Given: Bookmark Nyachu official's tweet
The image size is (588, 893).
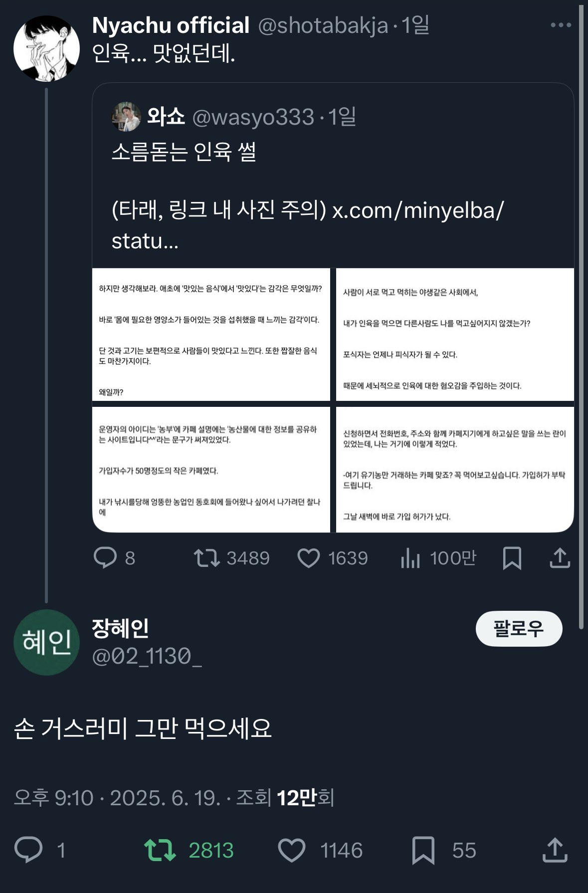Looking at the screenshot, I should pyautogui.click(x=512, y=558).
